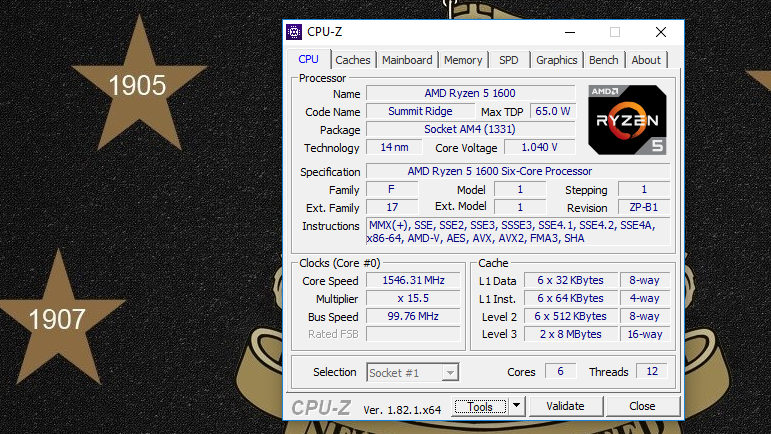Open the Socket #1 selection dropdown

tap(412, 373)
